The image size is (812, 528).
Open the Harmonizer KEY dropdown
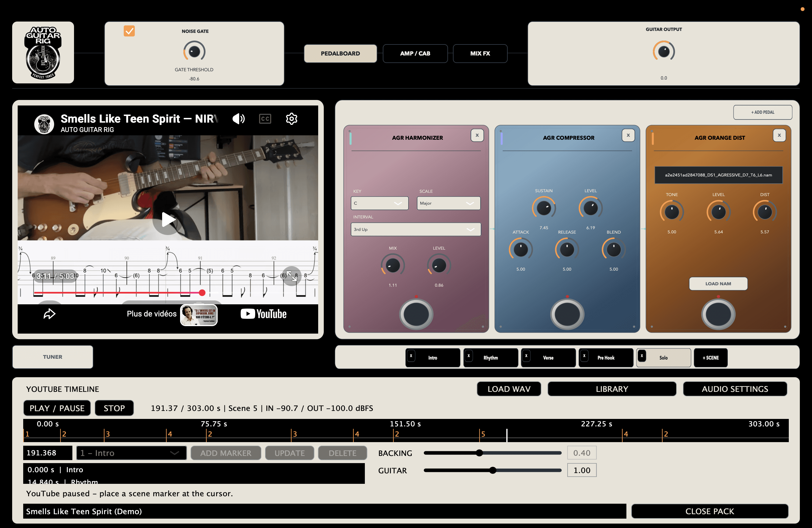(379, 203)
